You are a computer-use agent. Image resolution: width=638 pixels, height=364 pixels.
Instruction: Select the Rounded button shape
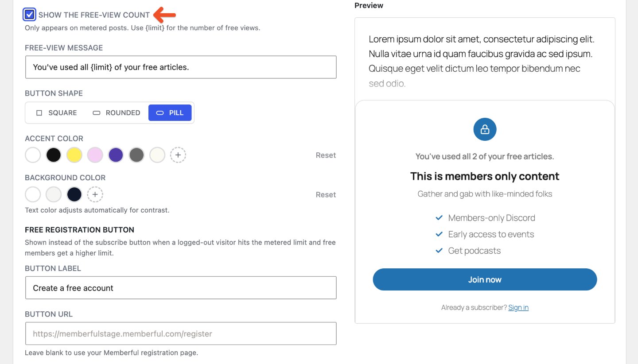point(117,113)
